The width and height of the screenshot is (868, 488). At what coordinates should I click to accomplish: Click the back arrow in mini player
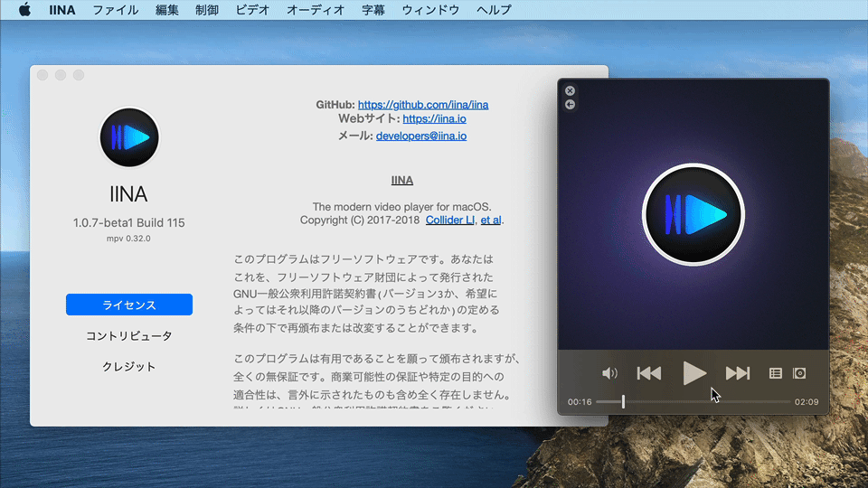(x=570, y=105)
